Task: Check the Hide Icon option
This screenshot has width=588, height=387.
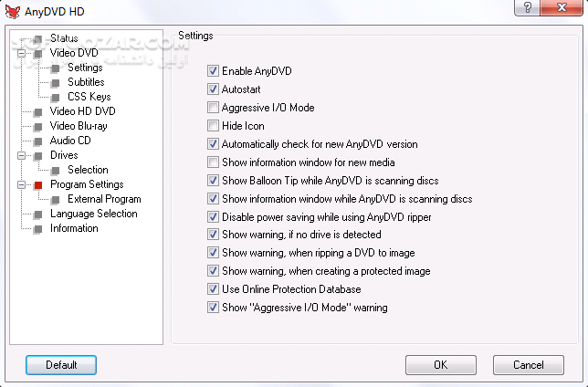Action: [x=214, y=125]
